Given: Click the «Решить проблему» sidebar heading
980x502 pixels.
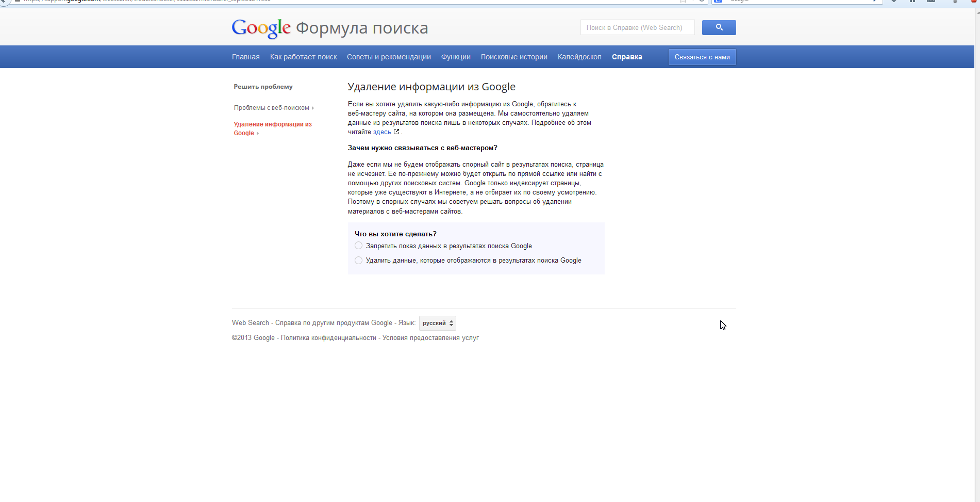Looking at the screenshot, I should (263, 87).
